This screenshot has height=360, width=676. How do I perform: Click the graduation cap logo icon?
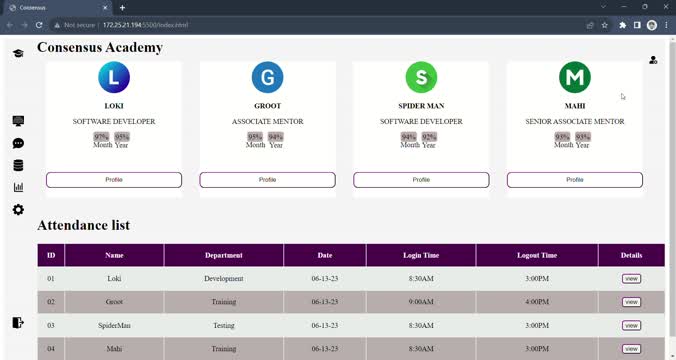click(x=18, y=53)
